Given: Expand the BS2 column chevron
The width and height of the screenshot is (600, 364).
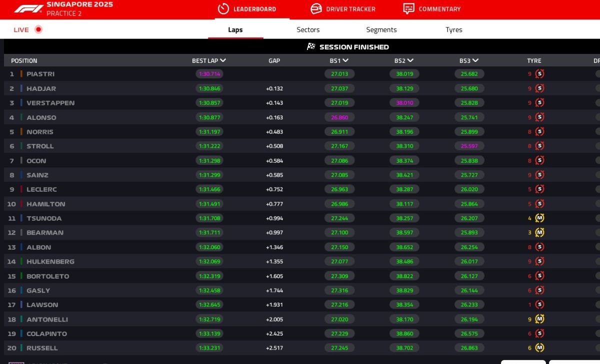Looking at the screenshot, I should click(410, 60).
